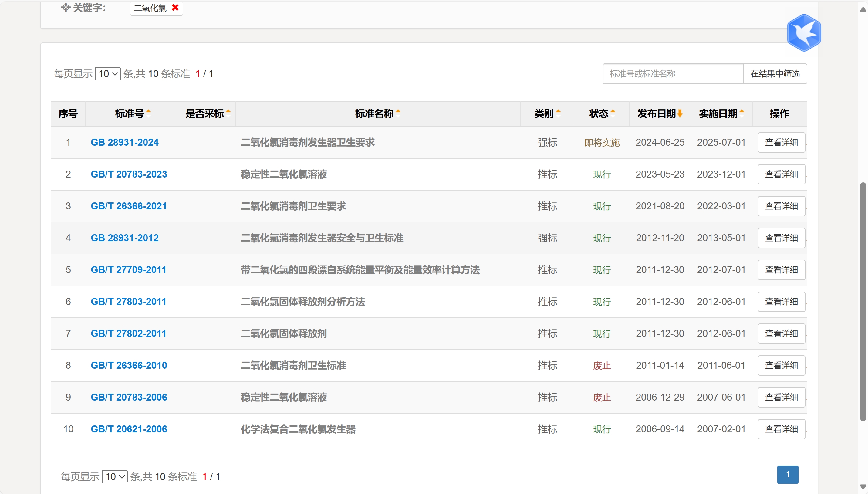Click the page scrollbar thumb

pyautogui.click(x=863, y=302)
